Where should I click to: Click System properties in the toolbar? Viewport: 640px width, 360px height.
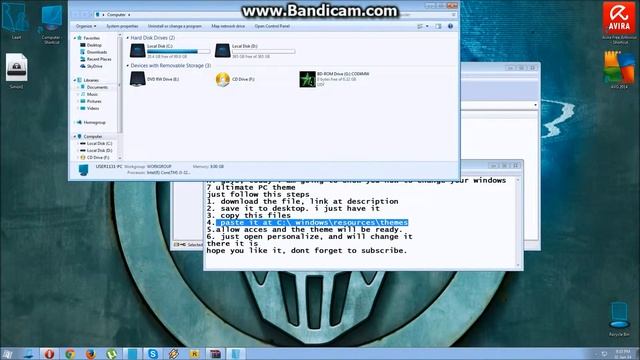122,26
